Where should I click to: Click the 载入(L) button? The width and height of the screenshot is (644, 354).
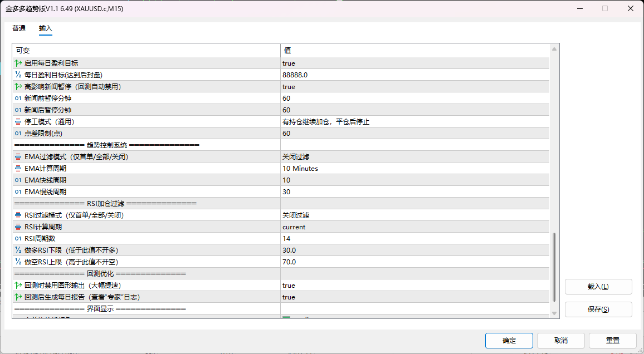(598, 287)
